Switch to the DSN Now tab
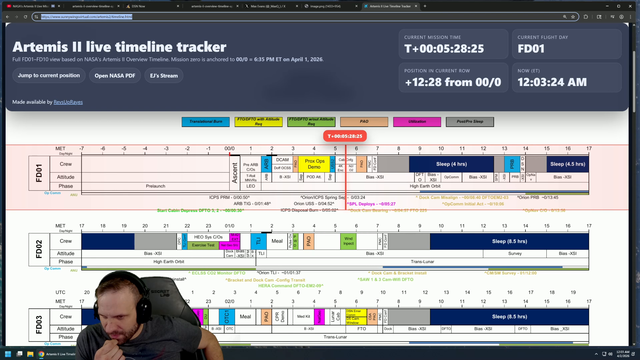Screen dimensions: 640x360 tap(152, 6)
